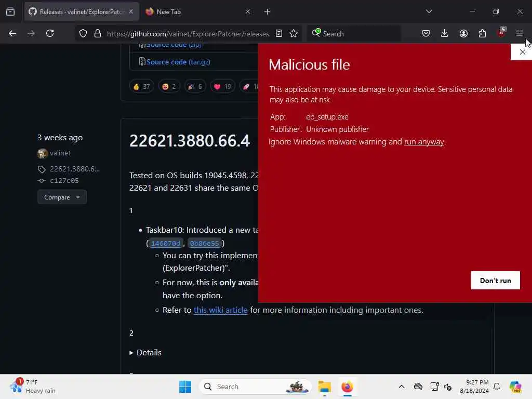Download Source code (tar.gz)
Image resolution: width=532 pixels, height=399 pixels.
pos(178,62)
